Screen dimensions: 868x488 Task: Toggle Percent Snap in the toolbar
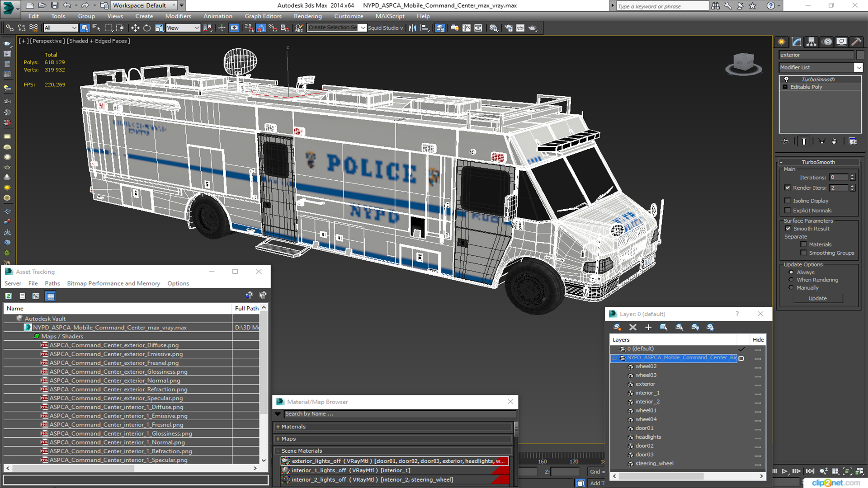(x=273, y=28)
